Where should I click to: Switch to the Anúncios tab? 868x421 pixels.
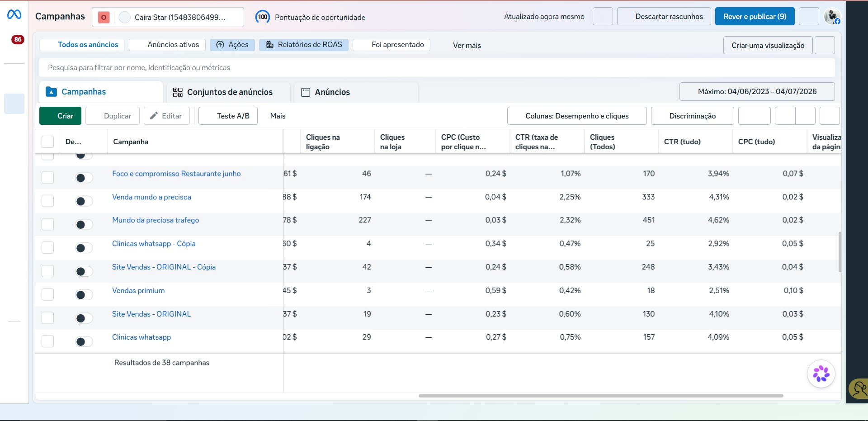(356, 92)
